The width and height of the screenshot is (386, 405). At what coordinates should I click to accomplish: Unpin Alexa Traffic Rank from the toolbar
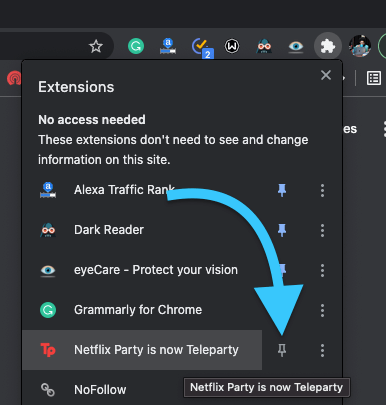(282, 190)
